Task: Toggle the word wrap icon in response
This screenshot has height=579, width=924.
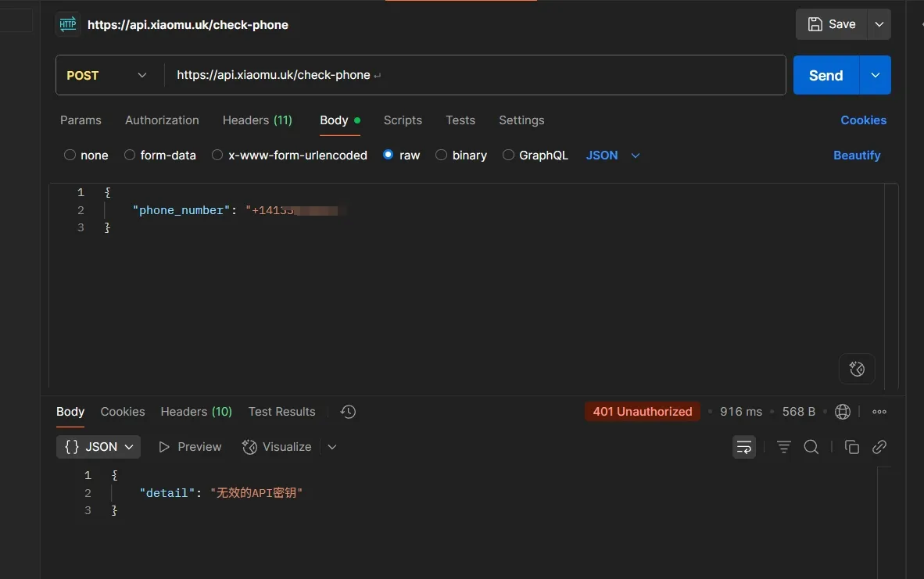Action: click(x=744, y=447)
